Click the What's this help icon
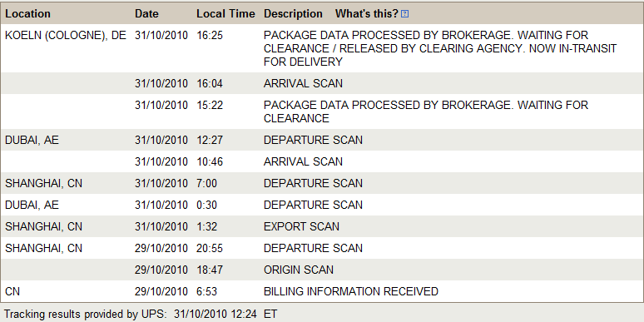This screenshot has width=644, height=322. 405,14
